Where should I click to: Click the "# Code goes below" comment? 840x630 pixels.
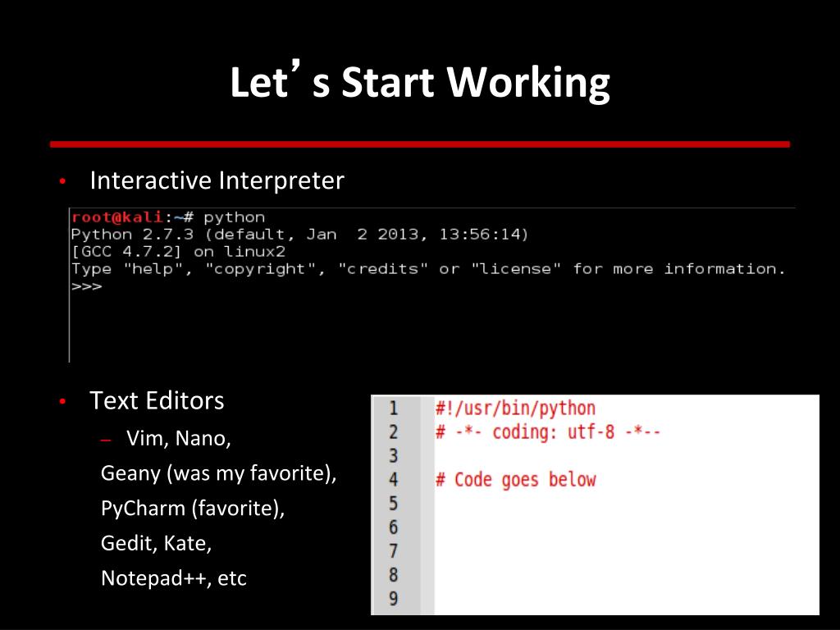click(x=515, y=479)
